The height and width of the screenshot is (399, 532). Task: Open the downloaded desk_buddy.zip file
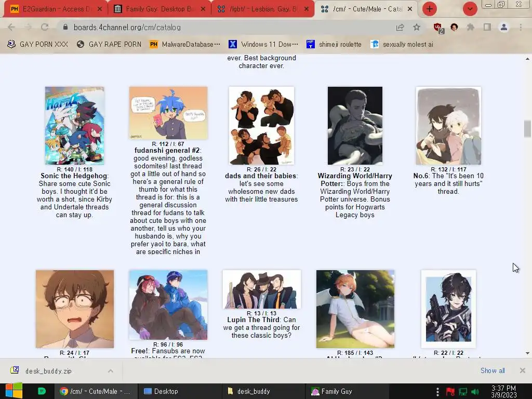pos(48,371)
